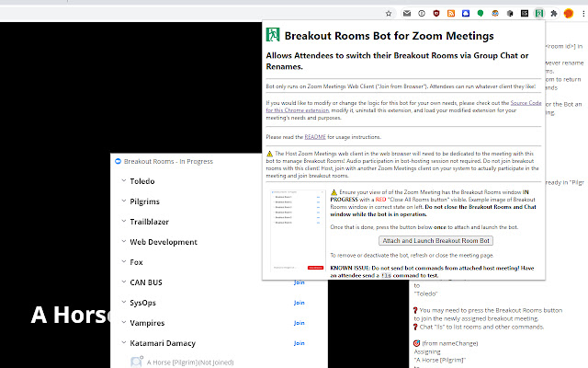The height and width of the screenshot is (368, 588).
Task: Click the ls command link in known issue
Action: (386, 275)
